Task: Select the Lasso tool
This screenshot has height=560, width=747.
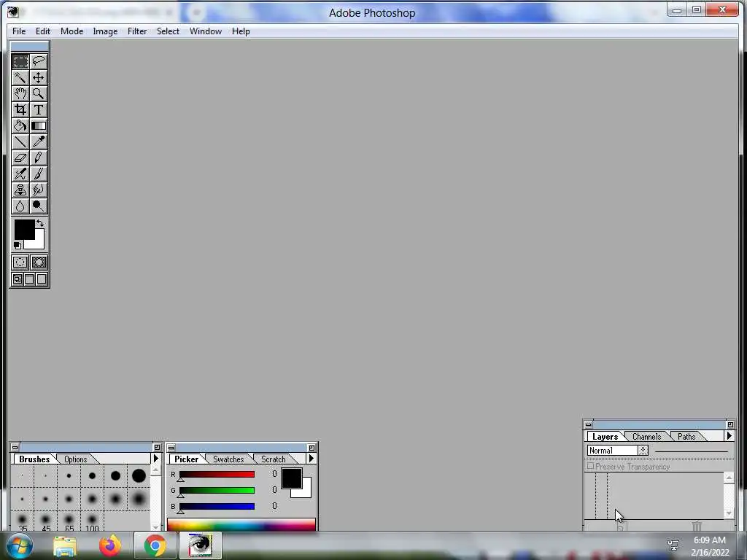Action: 39,61
